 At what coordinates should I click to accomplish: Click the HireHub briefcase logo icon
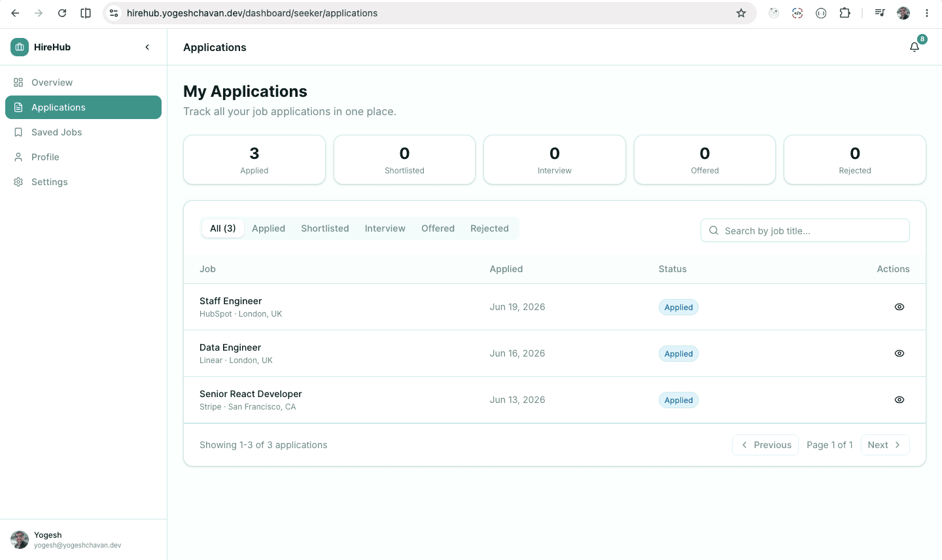(20, 47)
